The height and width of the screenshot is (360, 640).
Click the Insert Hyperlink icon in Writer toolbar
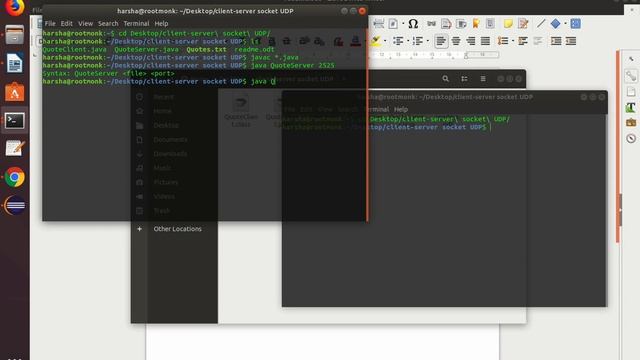431,24
